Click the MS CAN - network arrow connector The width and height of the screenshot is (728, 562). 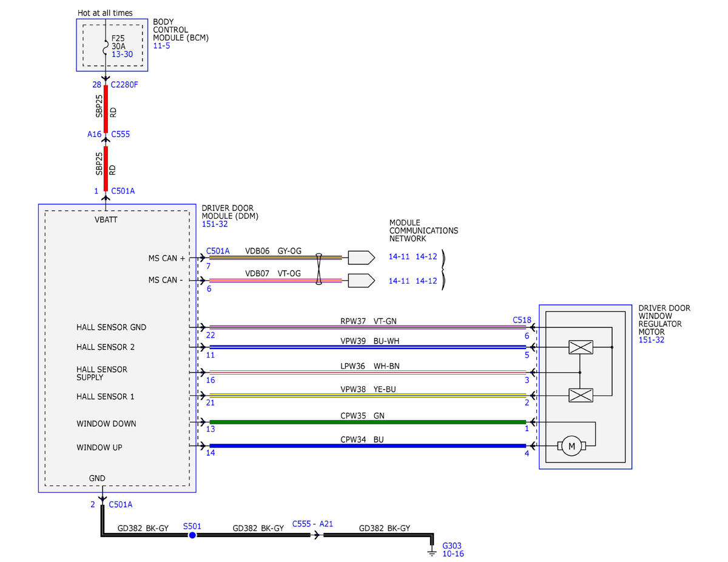pyautogui.click(x=362, y=280)
